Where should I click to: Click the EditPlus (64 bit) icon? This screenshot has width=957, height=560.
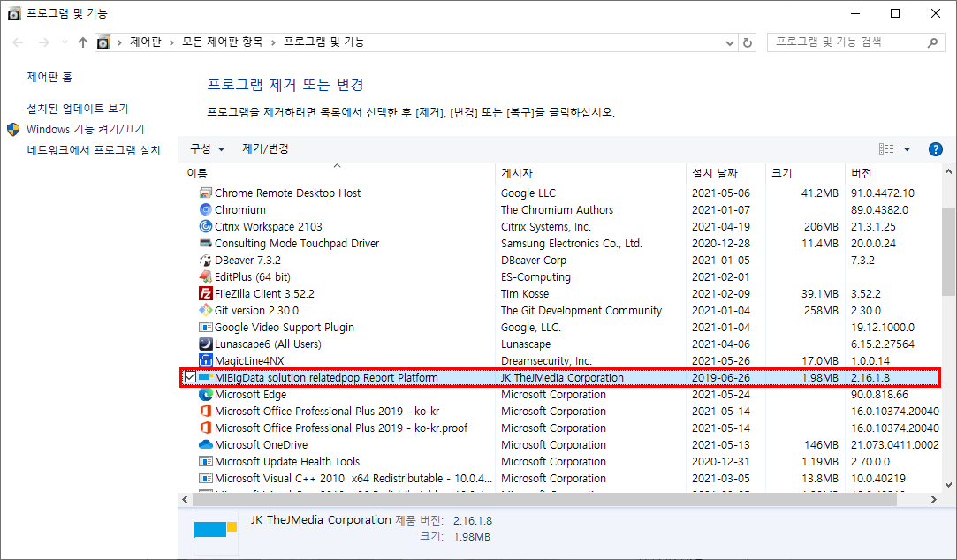pyautogui.click(x=206, y=277)
